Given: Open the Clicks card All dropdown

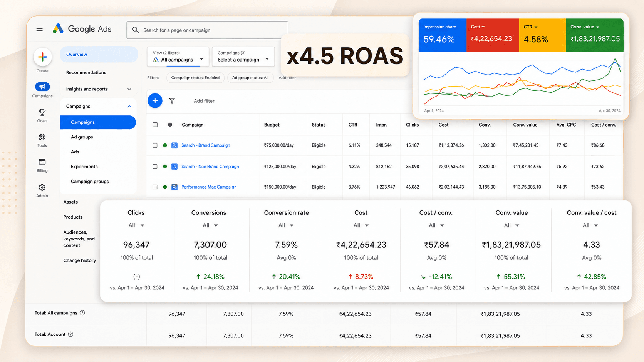Looking at the screenshot, I should 136,225.
